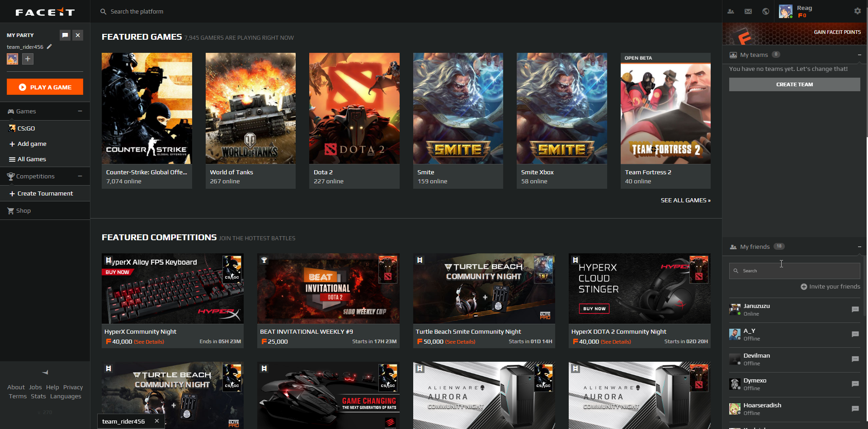Message Dymexo via chat icon
Viewport: 868px width, 429px height.
855,384
